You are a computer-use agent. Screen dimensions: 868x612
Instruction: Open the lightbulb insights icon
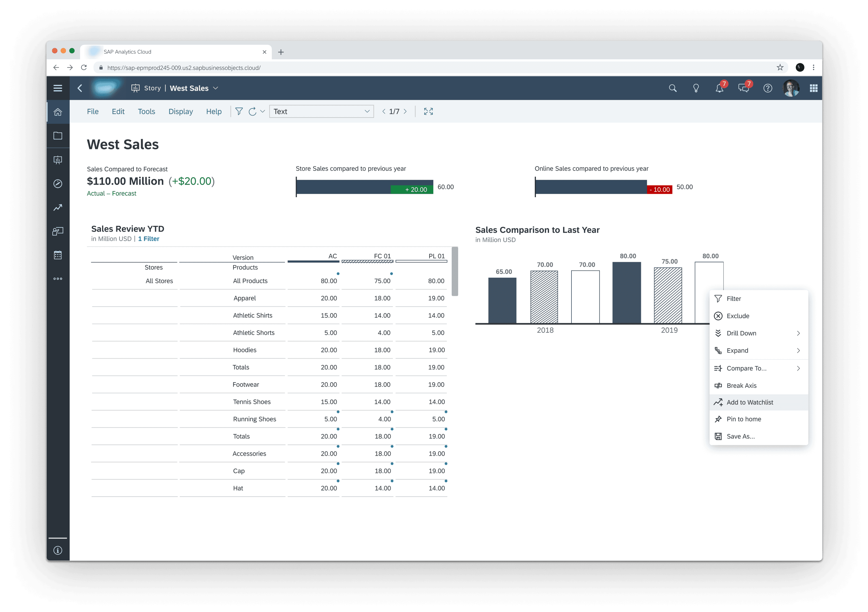pyautogui.click(x=696, y=88)
